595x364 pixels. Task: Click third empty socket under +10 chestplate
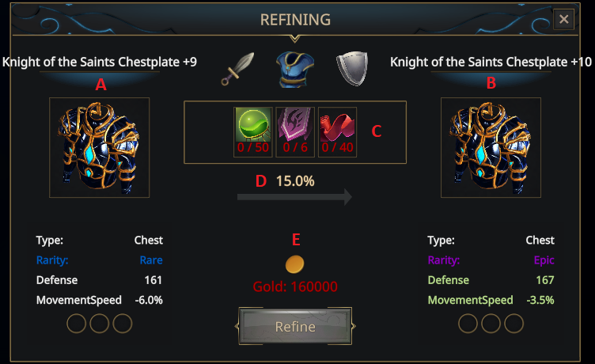click(x=514, y=324)
